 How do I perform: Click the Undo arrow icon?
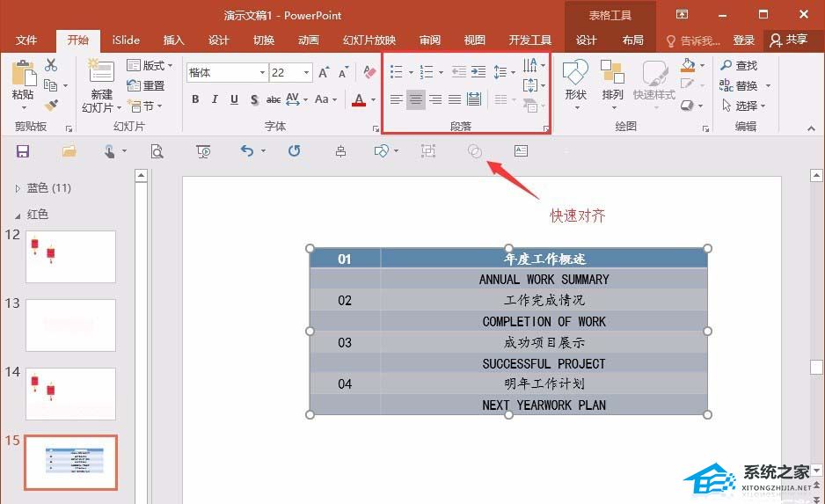tap(246, 151)
